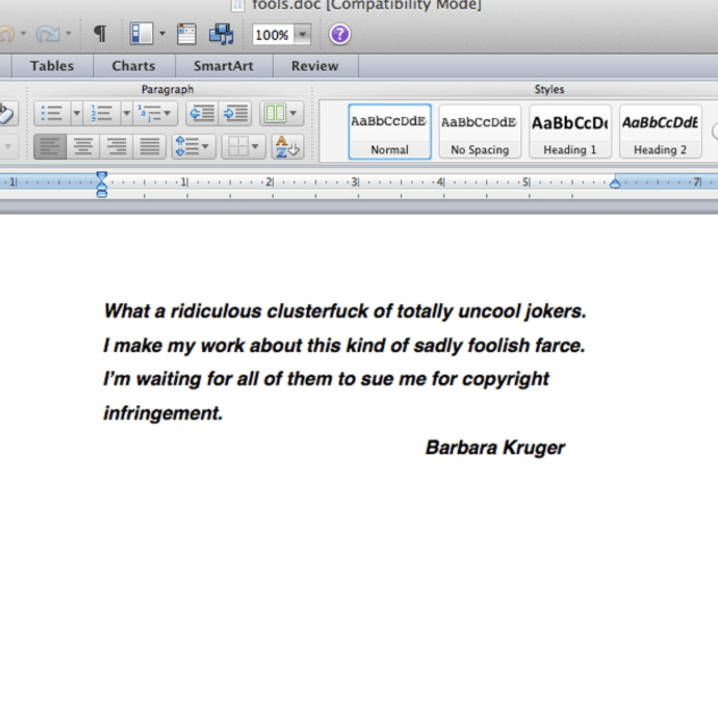
Task: Switch to the Charts tab
Action: coord(133,66)
